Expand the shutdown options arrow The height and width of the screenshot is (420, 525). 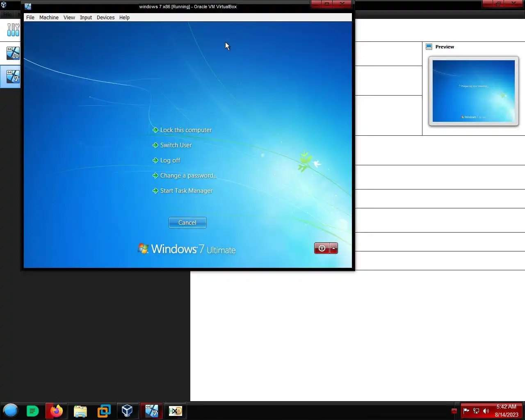pyautogui.click(x=334, y=248)
